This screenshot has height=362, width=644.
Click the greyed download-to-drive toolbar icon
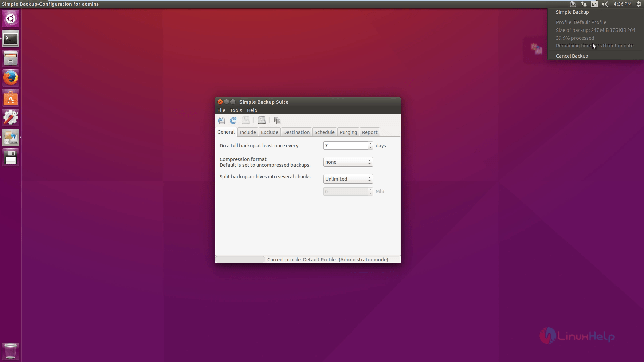pyautogui.click(x=246, y=120)
